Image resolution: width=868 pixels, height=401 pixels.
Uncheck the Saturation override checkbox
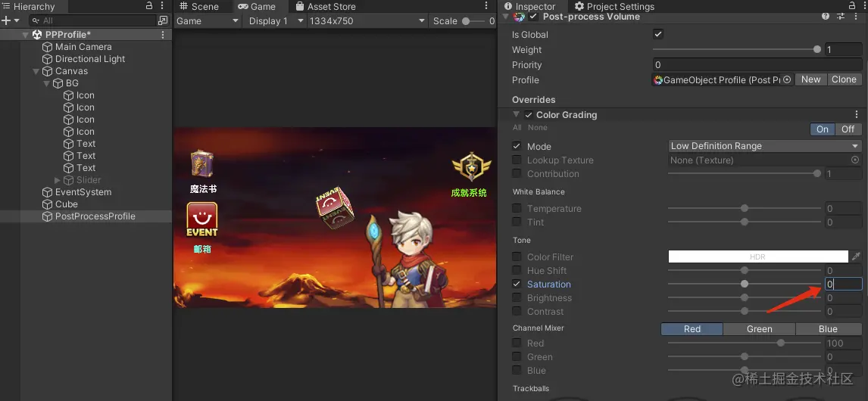tap(517, 284)
